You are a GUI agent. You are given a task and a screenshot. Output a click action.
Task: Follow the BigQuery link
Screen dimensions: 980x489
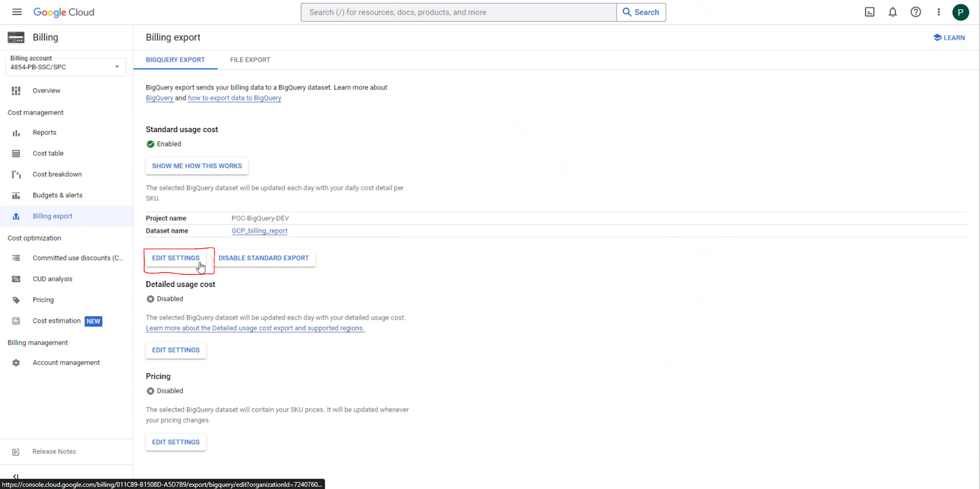click(159, 98)
